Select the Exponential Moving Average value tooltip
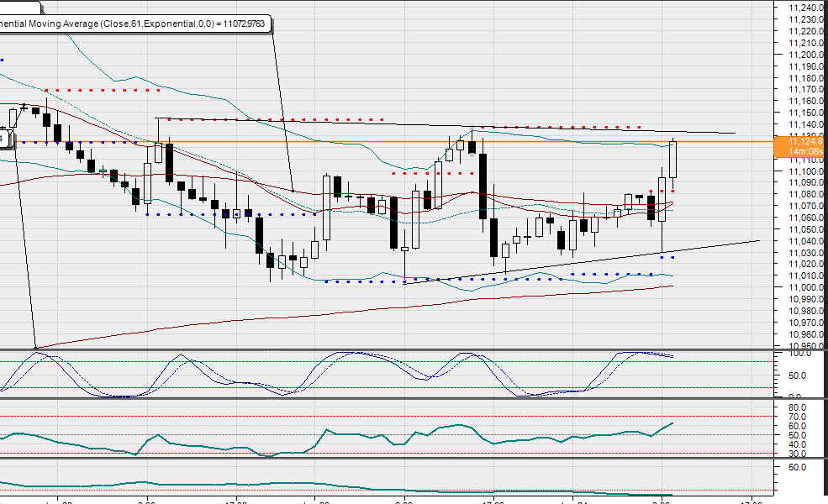 pos(134,24)
